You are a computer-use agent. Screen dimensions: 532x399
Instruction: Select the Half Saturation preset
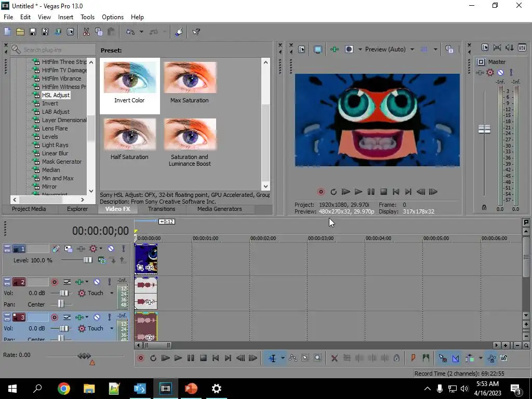click(129, 139)
